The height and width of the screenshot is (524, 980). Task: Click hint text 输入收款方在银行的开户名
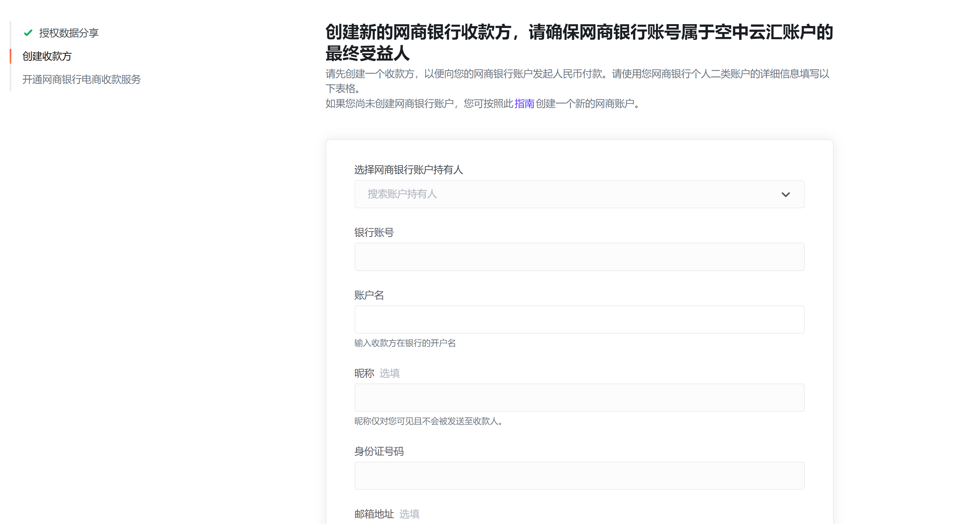pos(405,343)
